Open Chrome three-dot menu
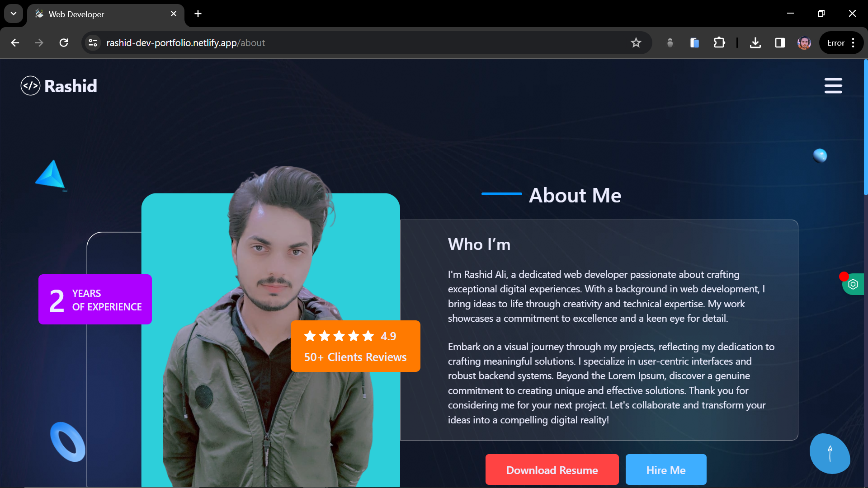The image size is (868, 488). point(853,43)
